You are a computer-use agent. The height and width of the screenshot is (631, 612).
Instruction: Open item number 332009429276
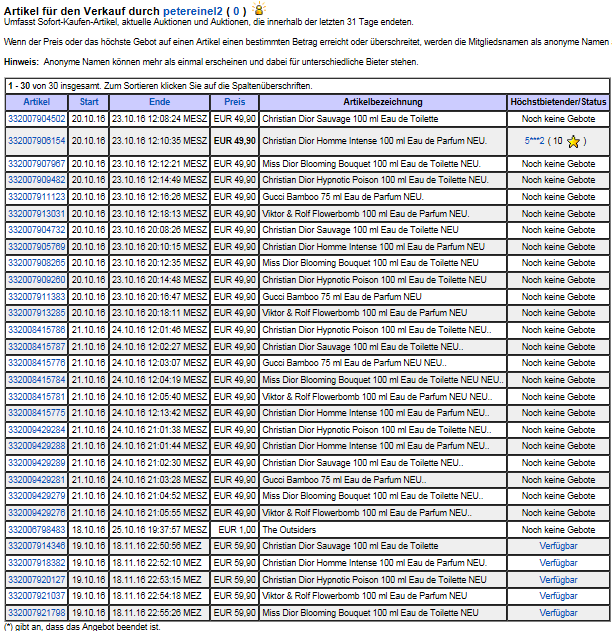[37, 512]
